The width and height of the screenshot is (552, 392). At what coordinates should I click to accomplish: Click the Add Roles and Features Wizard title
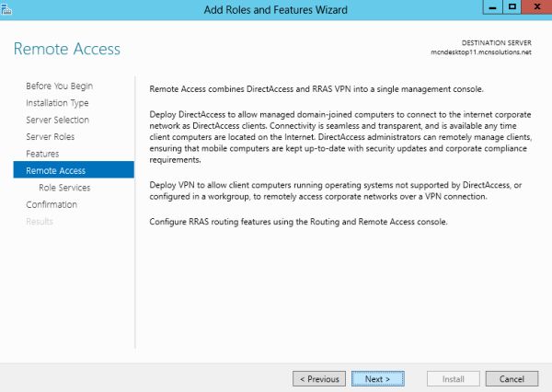(275, 9)
